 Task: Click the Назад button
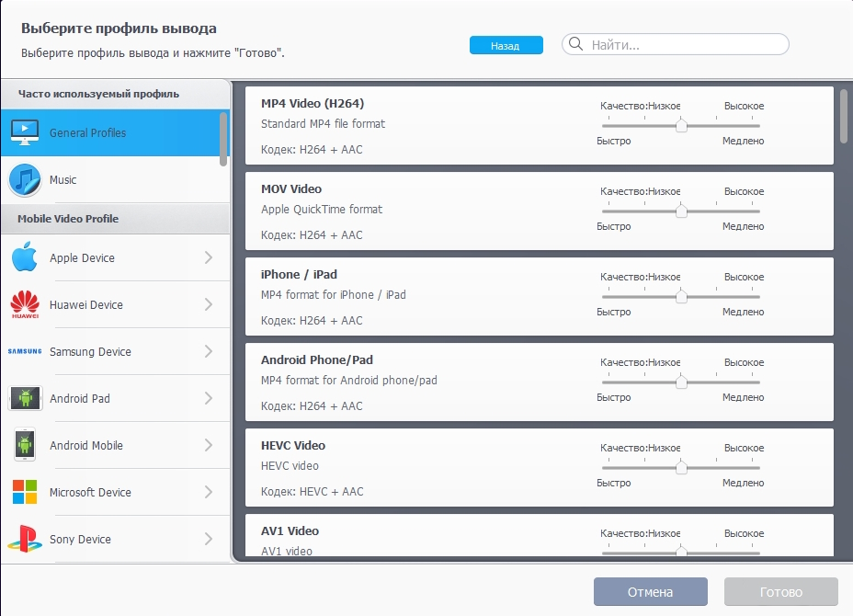[506, 45]
